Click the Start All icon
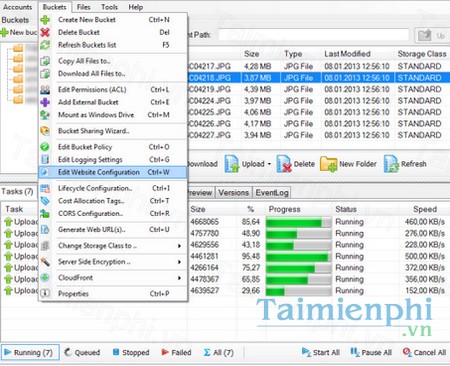 coord(306,352)
